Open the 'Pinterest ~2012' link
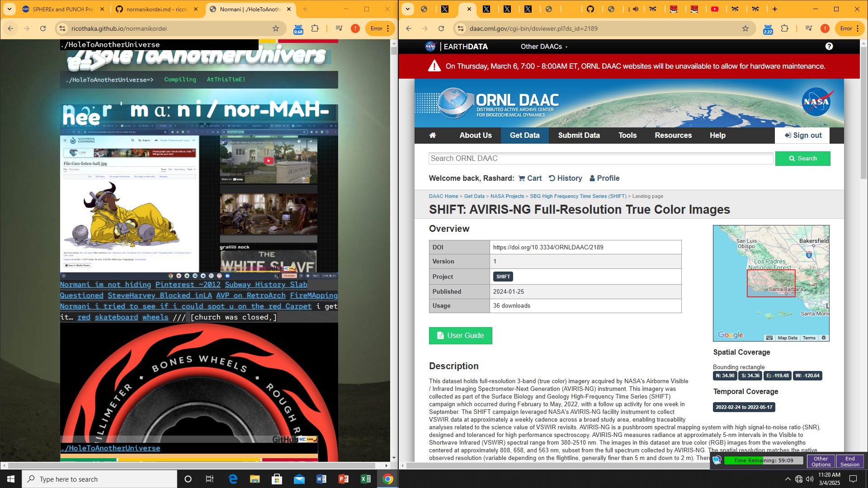The height and width of the screenshot is (488, 868). [x=188, y=285]
